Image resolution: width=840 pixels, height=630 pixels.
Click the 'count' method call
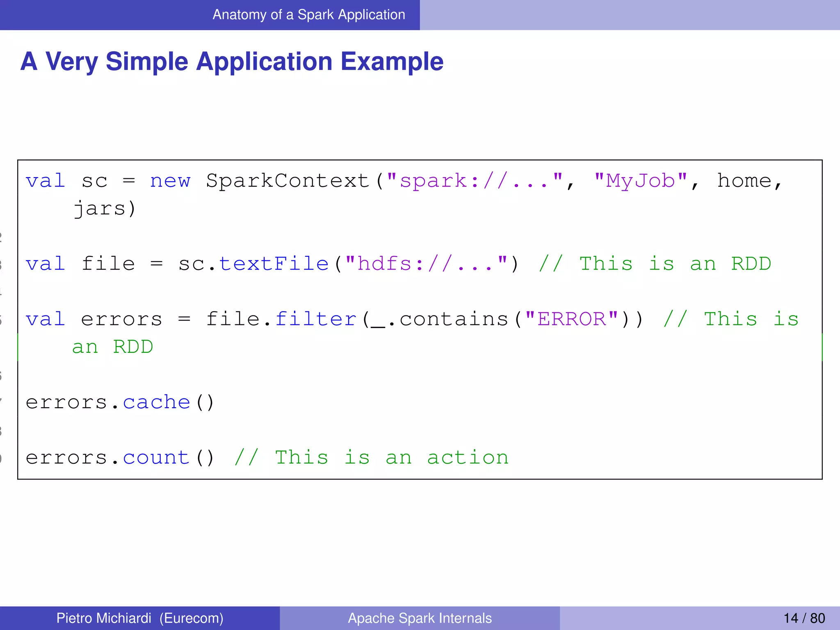click(x=156, y=458)
